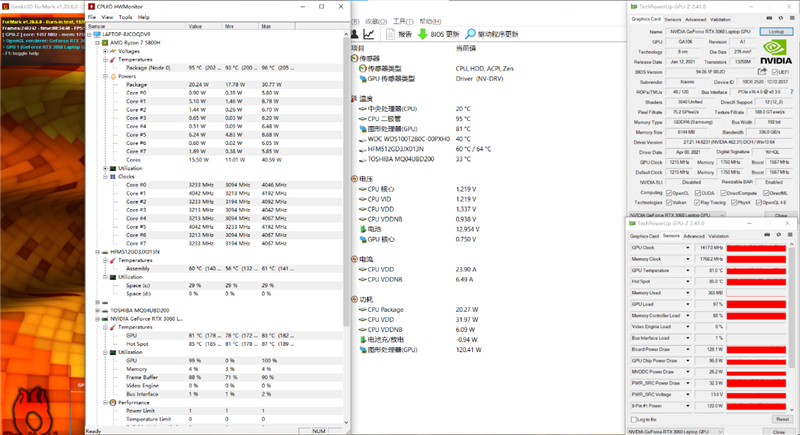Click the FurMark flame logo

click(x=32, y=411)
